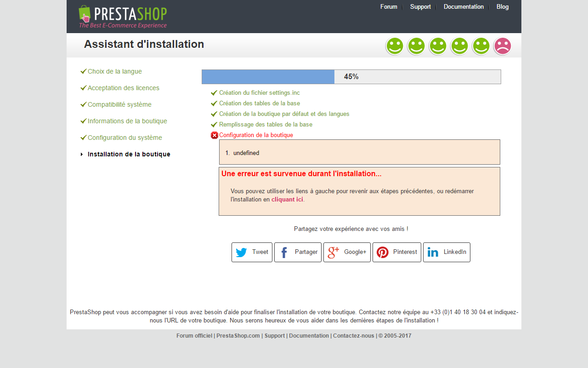Click the undefined error entry
588x368 pixels.
click(246, 153)
